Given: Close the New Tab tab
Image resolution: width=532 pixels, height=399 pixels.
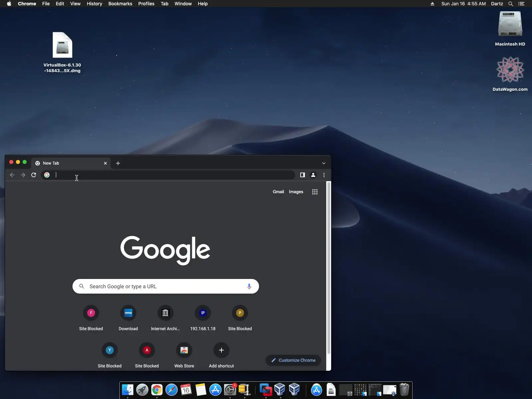Looking at the screenshot, I should (105, 163).
